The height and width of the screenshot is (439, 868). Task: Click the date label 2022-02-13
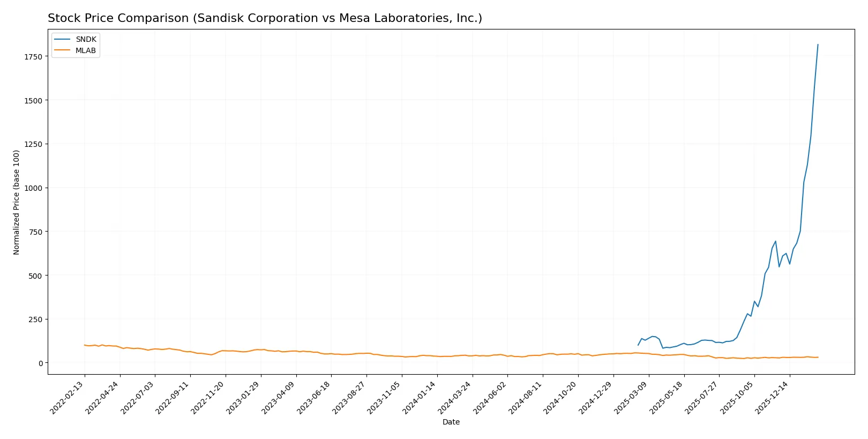coord(68,397)
